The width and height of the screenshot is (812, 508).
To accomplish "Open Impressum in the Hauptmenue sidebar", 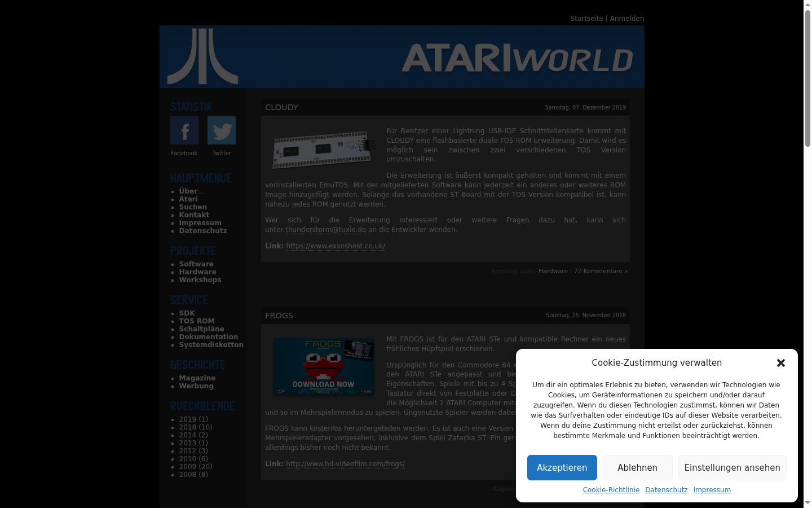I will 200,223.
